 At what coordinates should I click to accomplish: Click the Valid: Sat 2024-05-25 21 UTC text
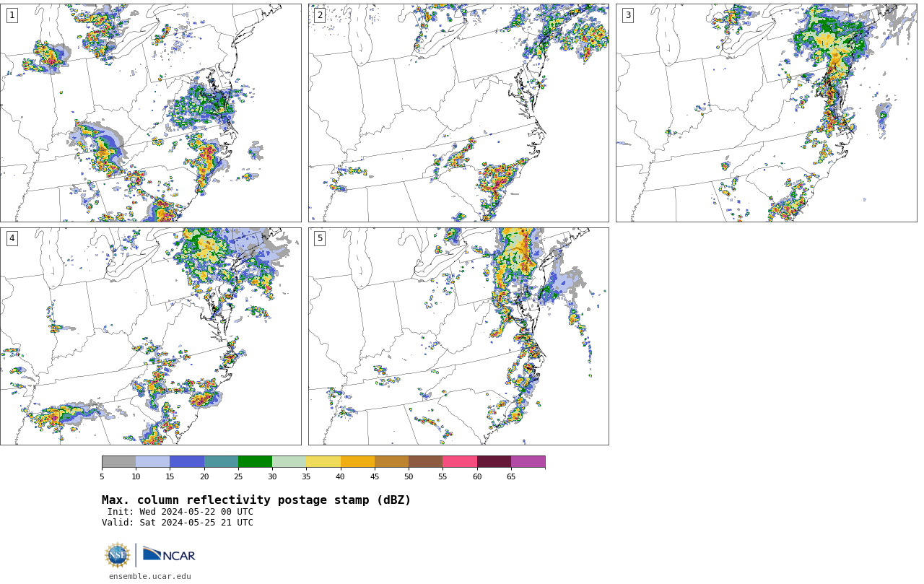178,523
